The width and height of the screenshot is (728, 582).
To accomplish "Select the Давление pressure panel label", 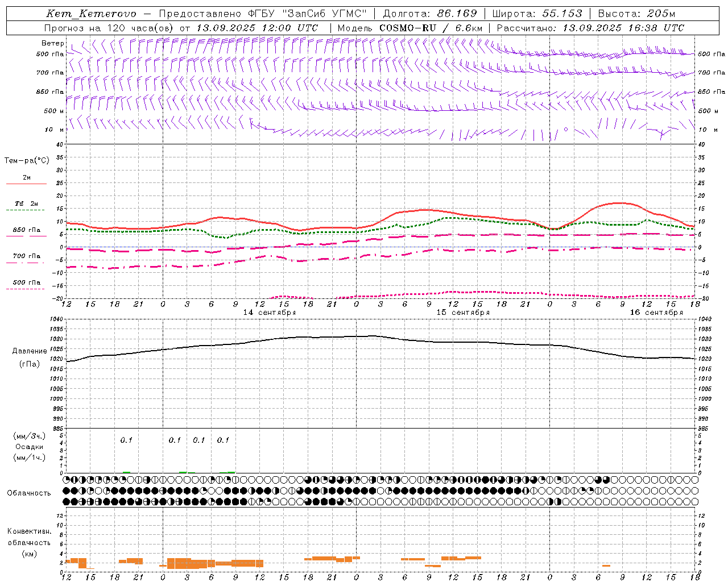I will [29, 351].
